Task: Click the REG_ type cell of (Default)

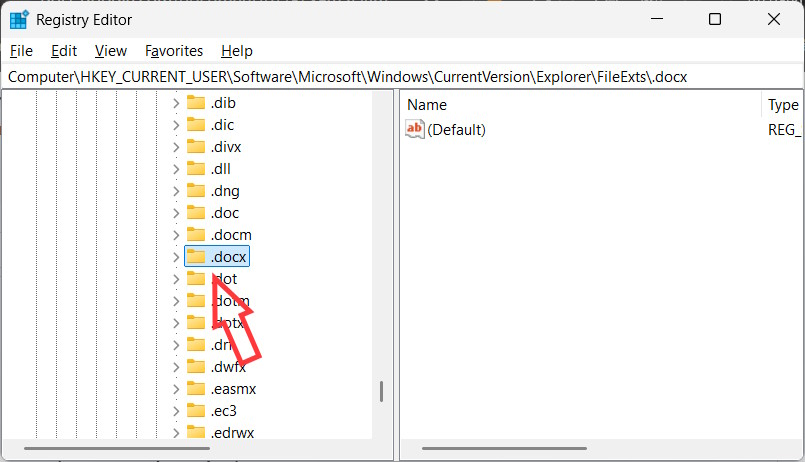Action: point(785,129)
